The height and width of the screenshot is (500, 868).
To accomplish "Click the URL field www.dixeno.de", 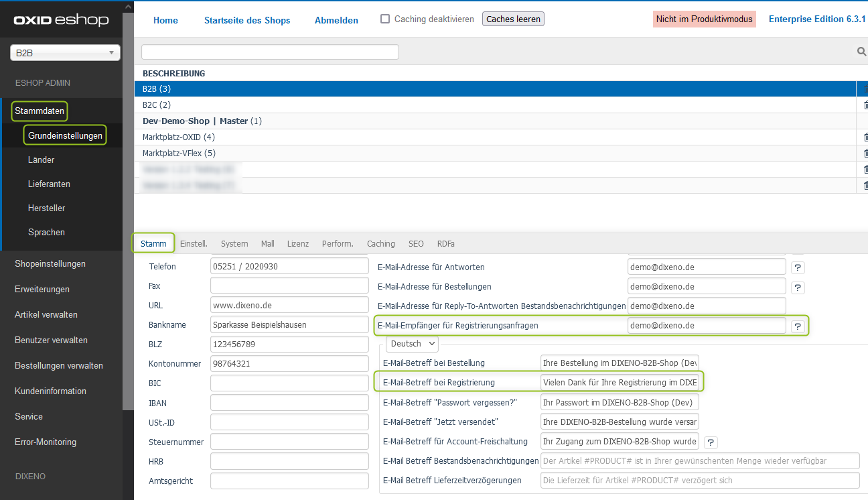I will coord(289,305).
